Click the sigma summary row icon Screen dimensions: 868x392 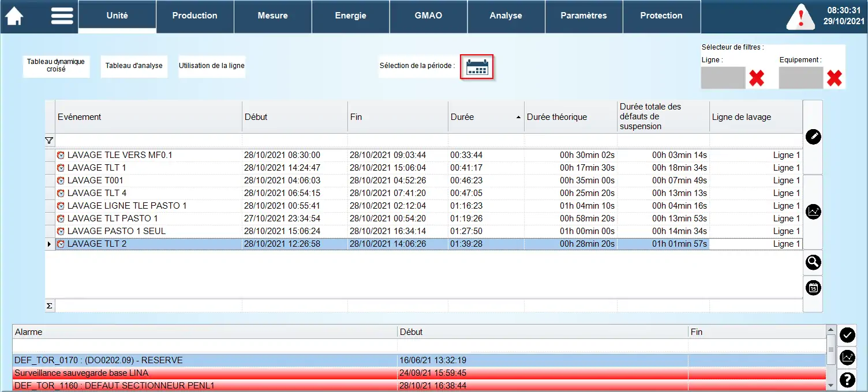click(49, 306)
